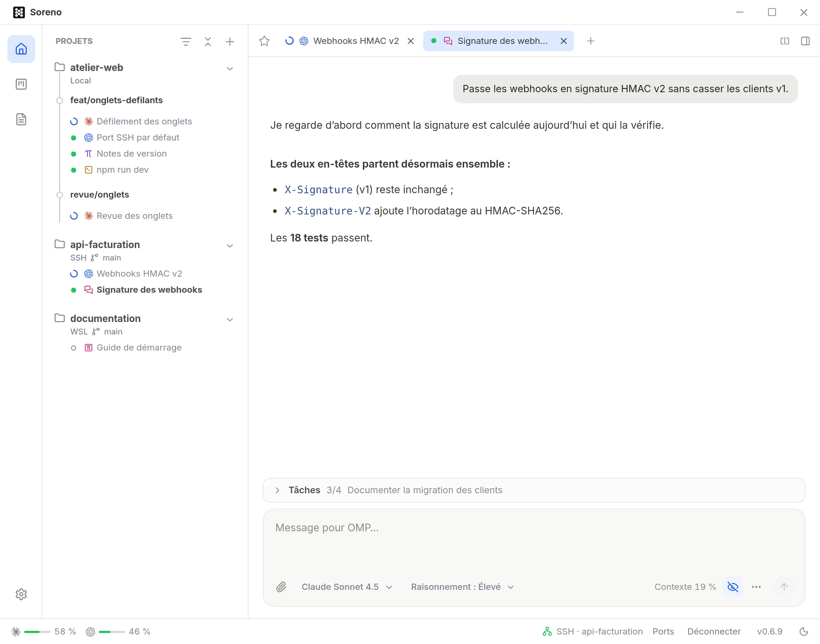Open Défilement des onglets session

(144, 121)
